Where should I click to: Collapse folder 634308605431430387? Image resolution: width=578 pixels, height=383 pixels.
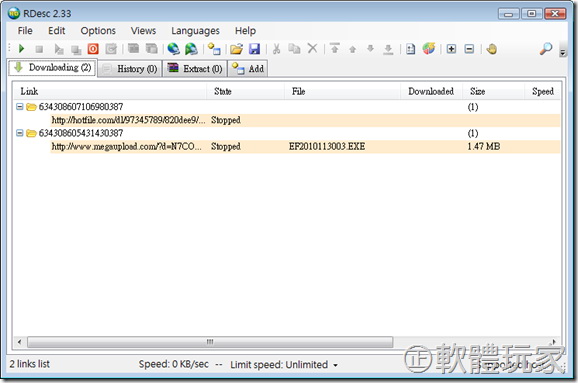coord(20,133)
